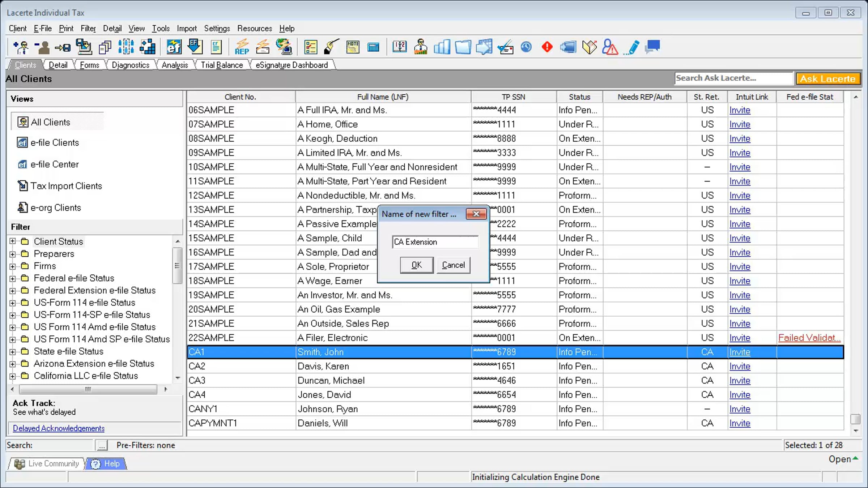
Task: Click the Remove Client toolbar icon
Action: pos(42,47)
